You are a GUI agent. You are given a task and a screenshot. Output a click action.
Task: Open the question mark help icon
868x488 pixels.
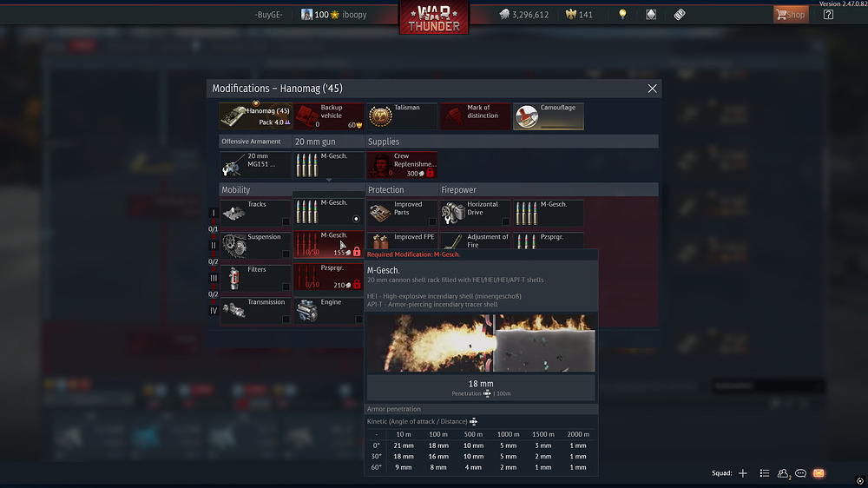(x=828, y=15)
